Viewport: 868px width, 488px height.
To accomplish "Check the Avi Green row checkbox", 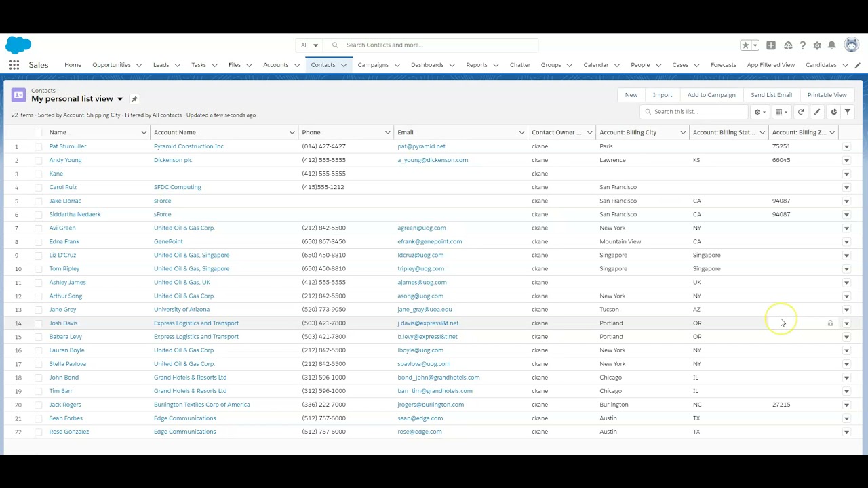I will (38, 228).
